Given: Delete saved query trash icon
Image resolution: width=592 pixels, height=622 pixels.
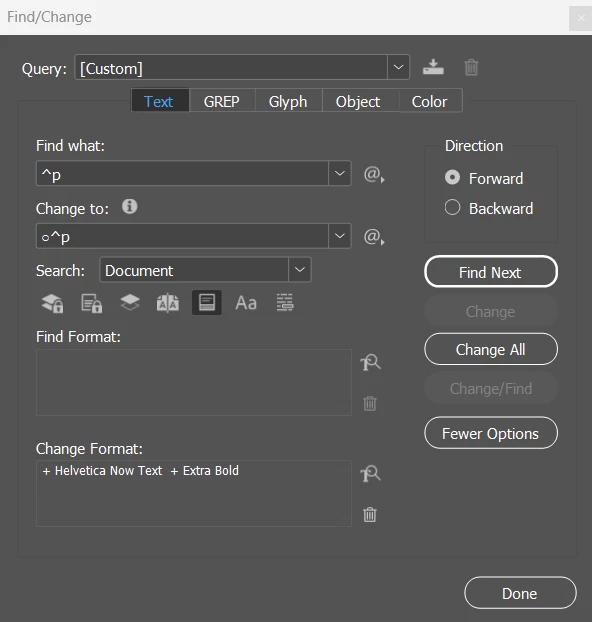Looking at the screenshot, I should tap(471, 67).
